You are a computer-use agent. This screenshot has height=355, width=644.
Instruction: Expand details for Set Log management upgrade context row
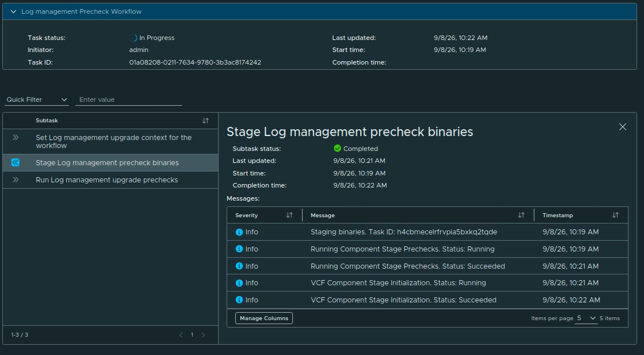coord(15,137)
